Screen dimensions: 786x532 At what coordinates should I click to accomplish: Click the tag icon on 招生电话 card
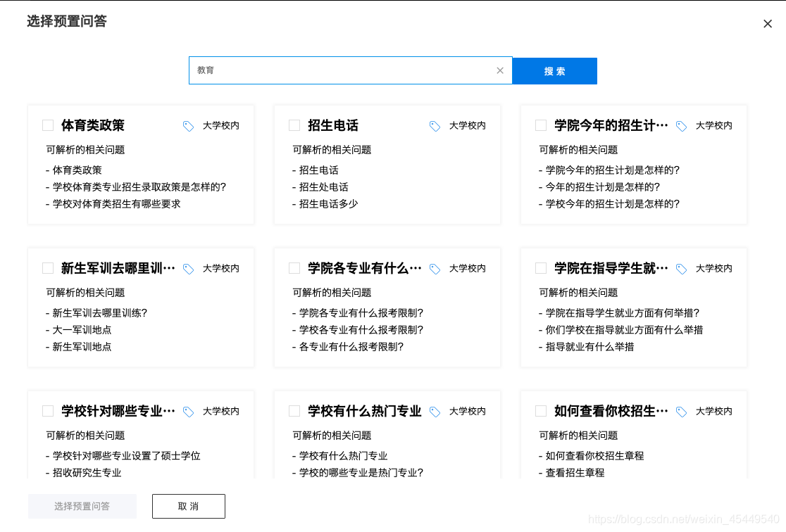(x=435, y=126)
